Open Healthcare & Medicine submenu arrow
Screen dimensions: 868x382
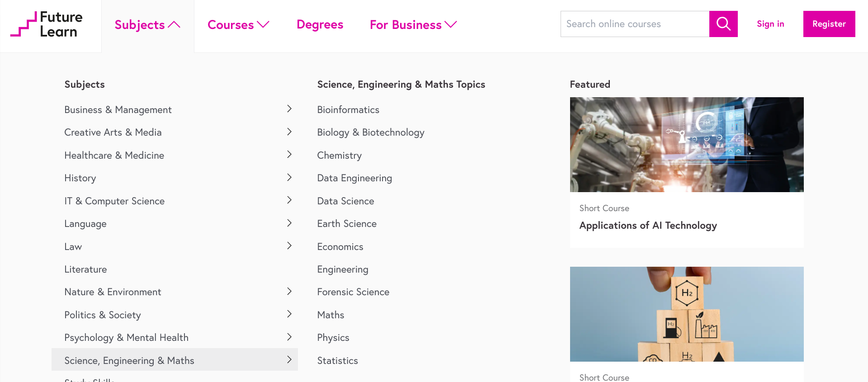point(289,155)
